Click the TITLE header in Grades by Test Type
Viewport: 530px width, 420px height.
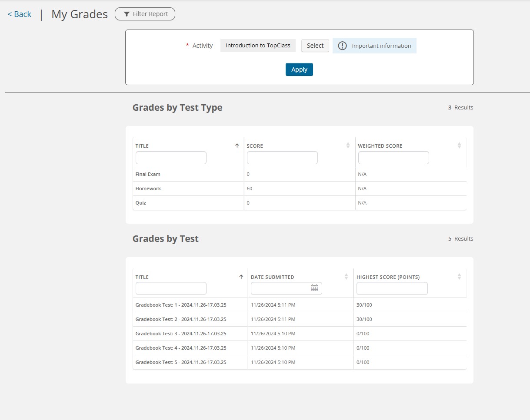tap(142, 146)
